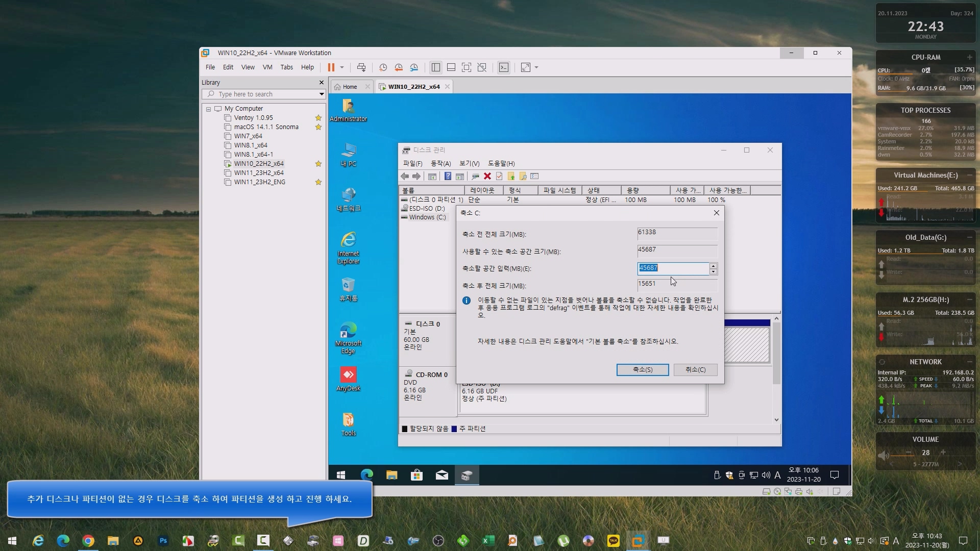980x551 pixels.
Task: Open Chrome in the host taskbar
Action: (x=88, y=541)
